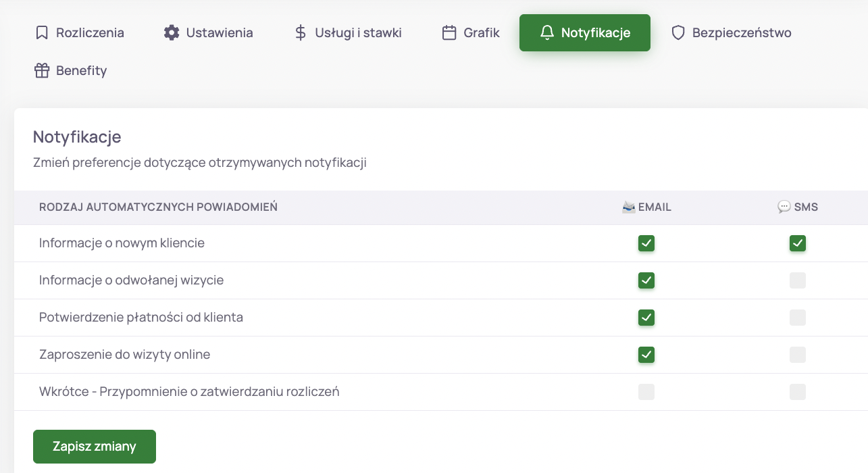The width and height of the screenshot is (868, 473).
Task: Toggle email checkbox for Przypomnienie o zatwierdzaniu rozliczeń
Action: click(646, 392)
